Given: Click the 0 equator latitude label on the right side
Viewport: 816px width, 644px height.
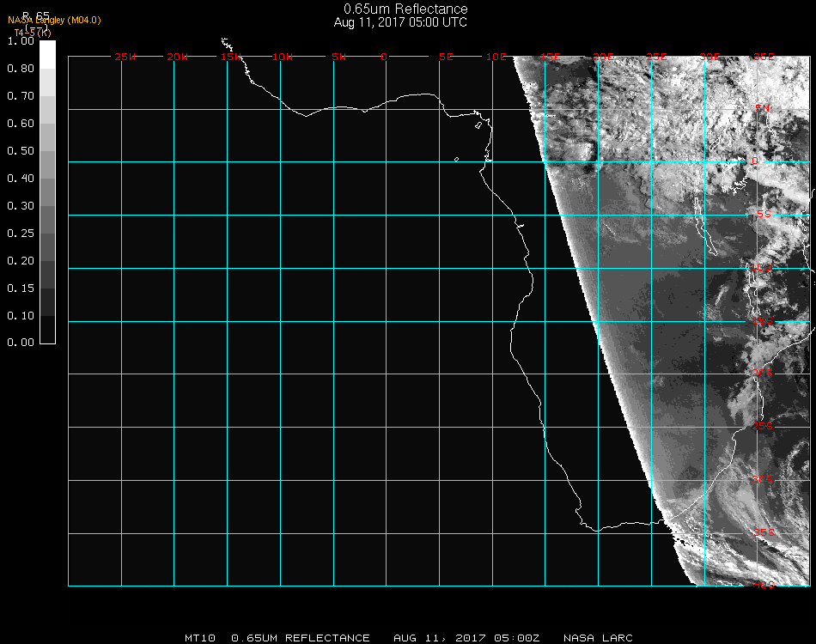Looking at the screenshot, I should point(755,161).
